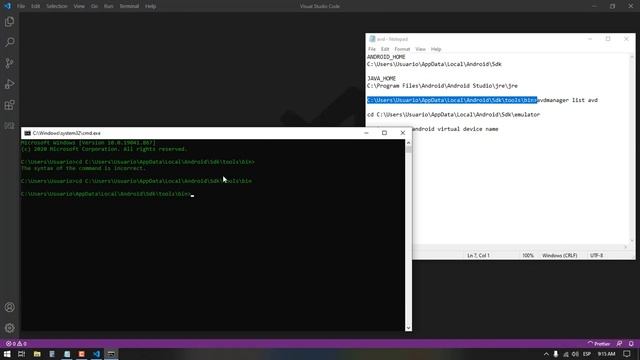Viewport: 640px width, 360px height.
Task: Click 'Windows (CRLF)' in Notepad status bar
Action: (560, 255)
